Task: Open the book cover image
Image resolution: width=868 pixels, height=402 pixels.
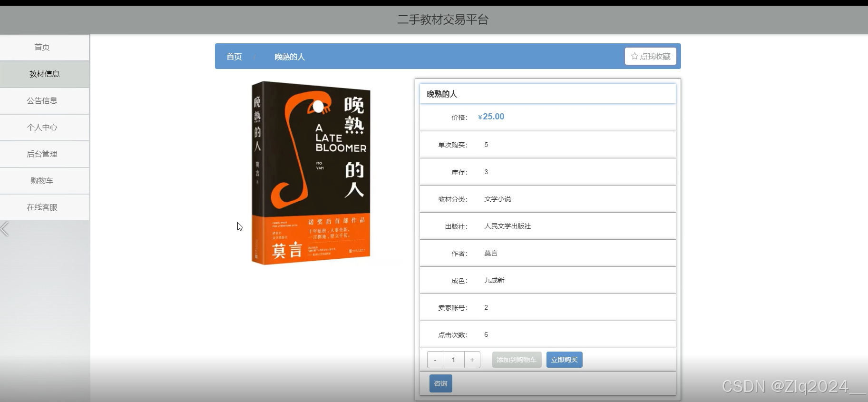Action: click(x=311, y=173)
